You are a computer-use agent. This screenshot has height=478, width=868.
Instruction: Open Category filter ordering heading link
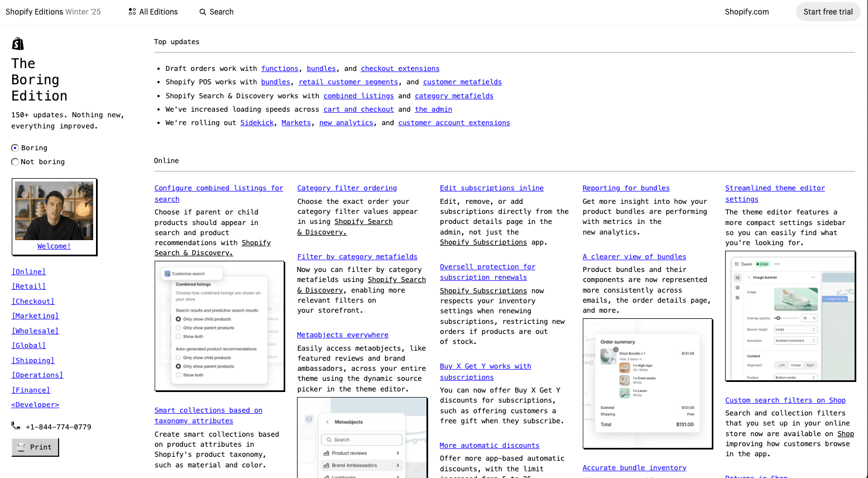pyautogui.click(x=347, y=188)
